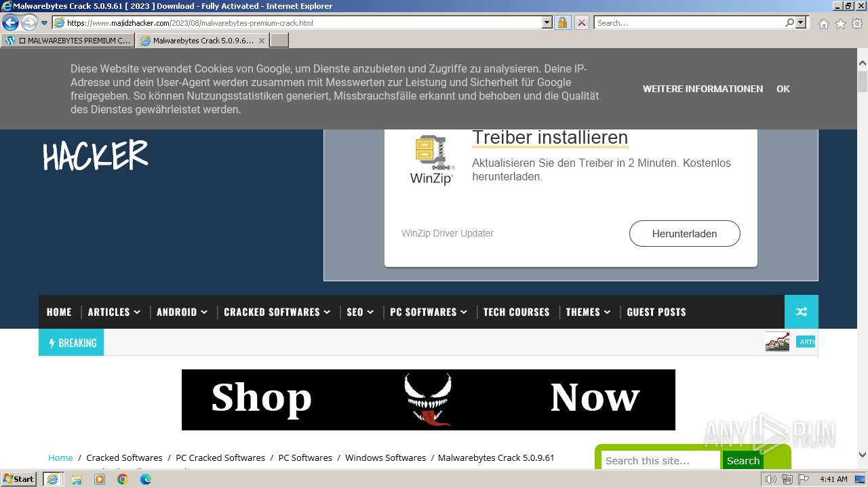
Task: Follow the PC Softwares breadcrumb
Action: pos(305,457)
